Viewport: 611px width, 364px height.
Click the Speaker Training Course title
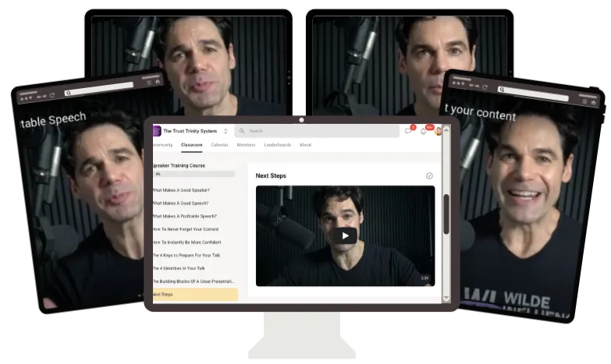tap(179, 165)
